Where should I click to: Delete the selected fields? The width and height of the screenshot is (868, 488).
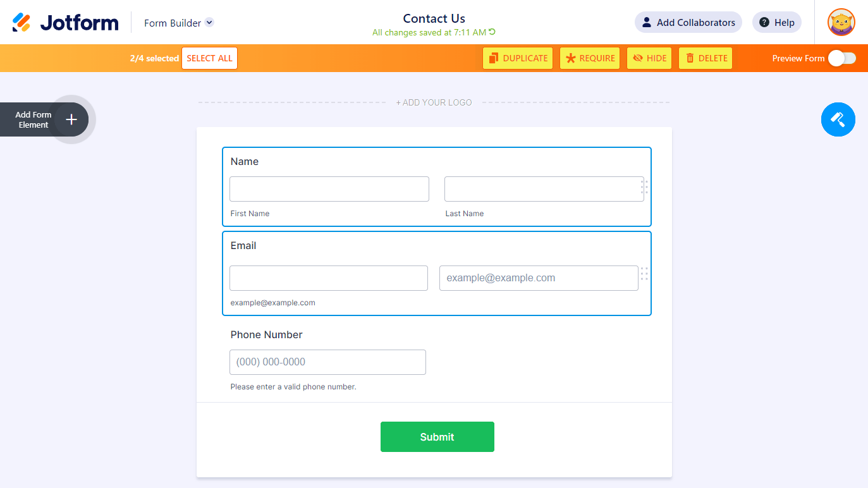tap(705, 58)
